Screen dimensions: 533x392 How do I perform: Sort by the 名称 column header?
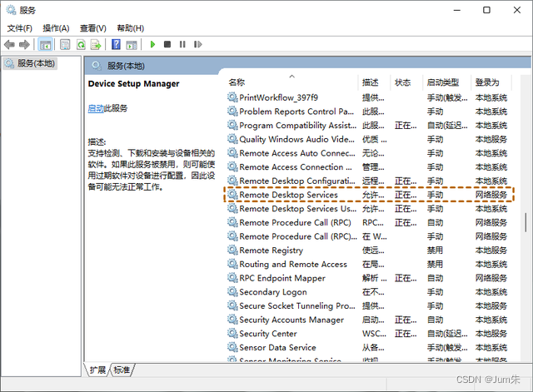pyautogui.click(x=237, y=82)
